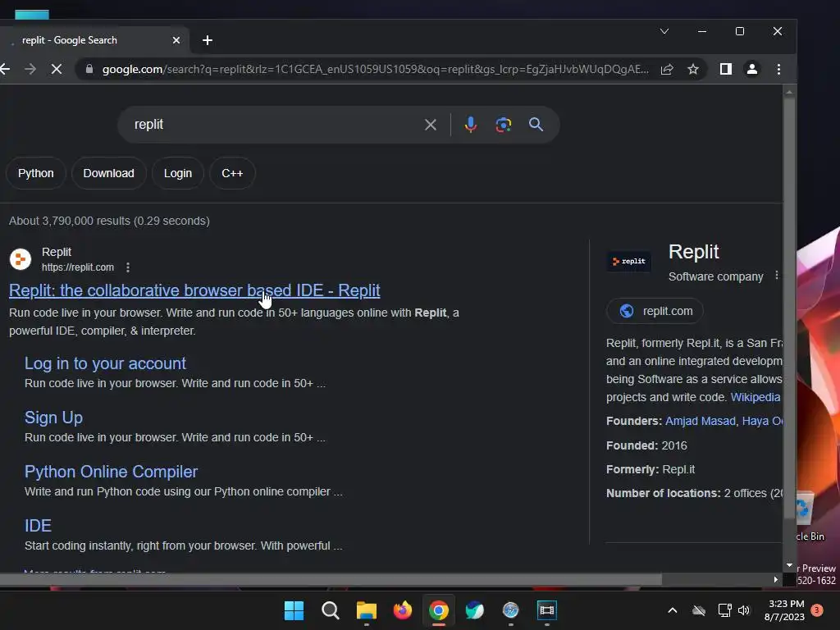Show hidden system tray icons
This screenshot has height=630, width=840.
click(673, 610)
